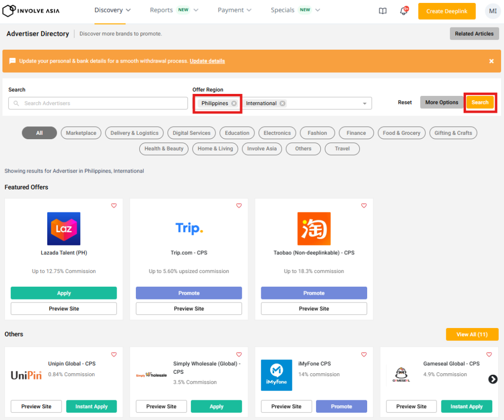Open the MI profile avatar
This screenshot has width=504, height=420.
[x=492, y=11]
